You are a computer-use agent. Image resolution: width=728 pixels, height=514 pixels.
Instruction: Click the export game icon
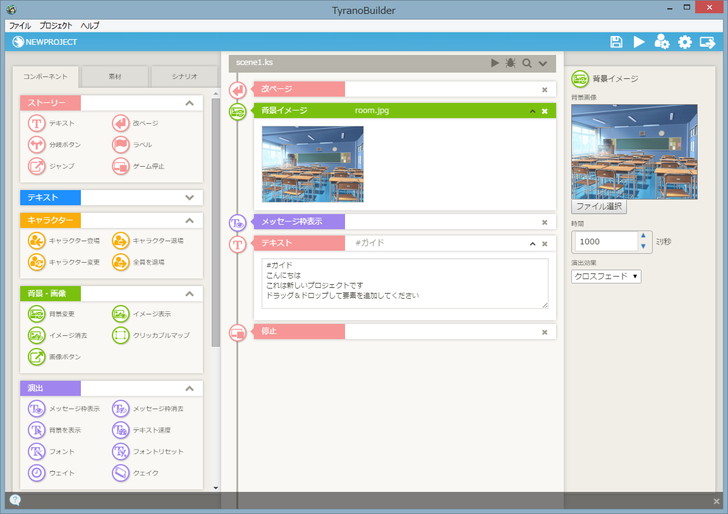(x=707, y=42)
